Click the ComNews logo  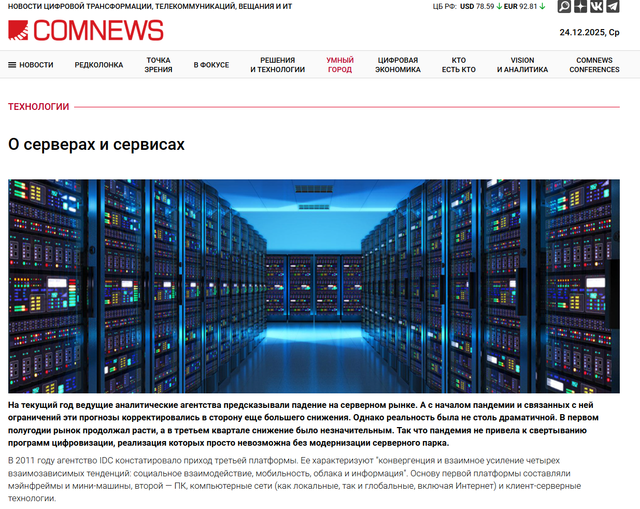click(86, 31)
